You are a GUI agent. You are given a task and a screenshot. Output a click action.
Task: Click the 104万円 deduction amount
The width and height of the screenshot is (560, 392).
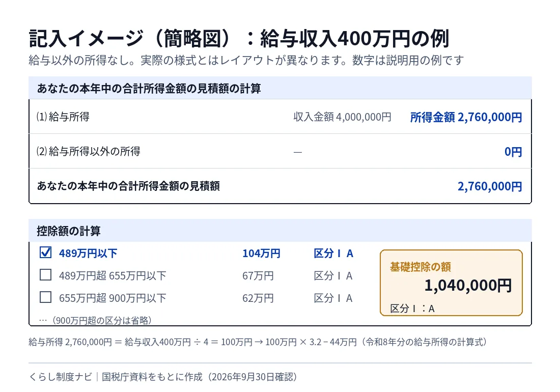[x=261, y=254]
